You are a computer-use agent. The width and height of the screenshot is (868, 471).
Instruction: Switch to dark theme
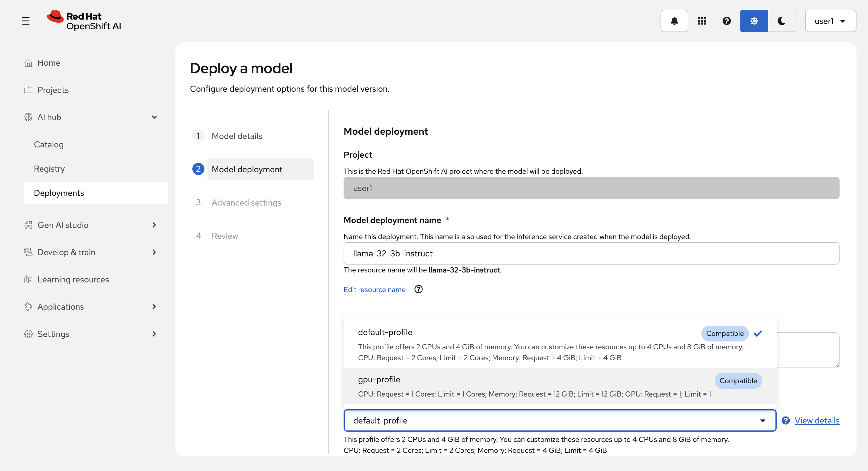(x=782, y=21)
